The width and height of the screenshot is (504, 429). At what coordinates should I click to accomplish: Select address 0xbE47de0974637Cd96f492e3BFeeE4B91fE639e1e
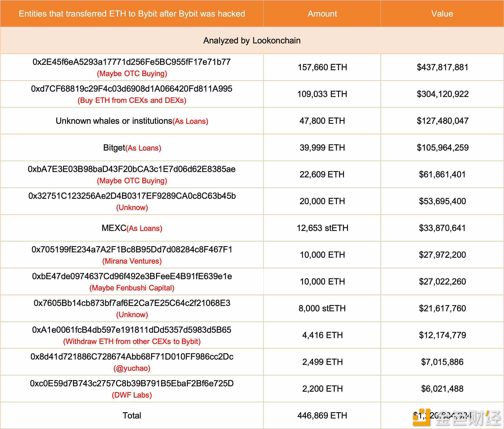pyautogui.click(x=132, y=276)
